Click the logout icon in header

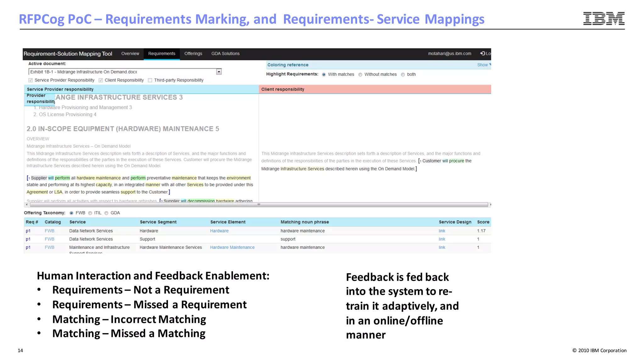483,53
